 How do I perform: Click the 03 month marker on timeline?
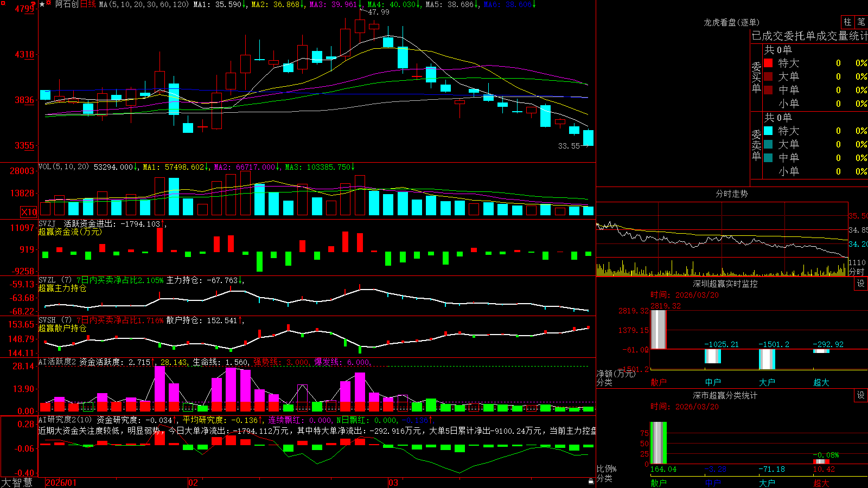(x=393, y=483)
